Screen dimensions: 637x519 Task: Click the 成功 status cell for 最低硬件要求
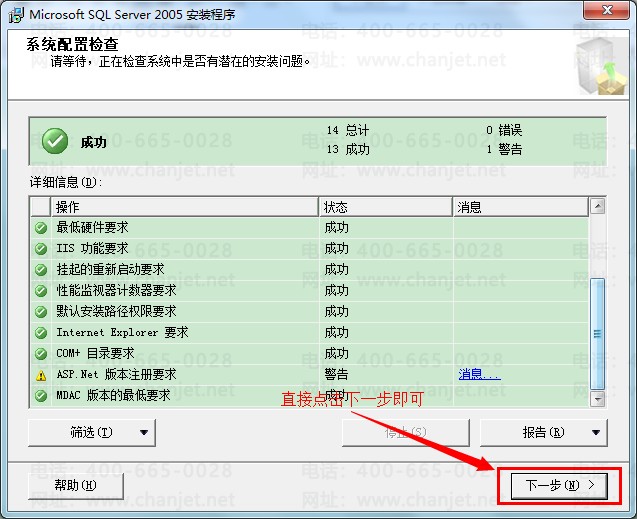click(336, 227)
